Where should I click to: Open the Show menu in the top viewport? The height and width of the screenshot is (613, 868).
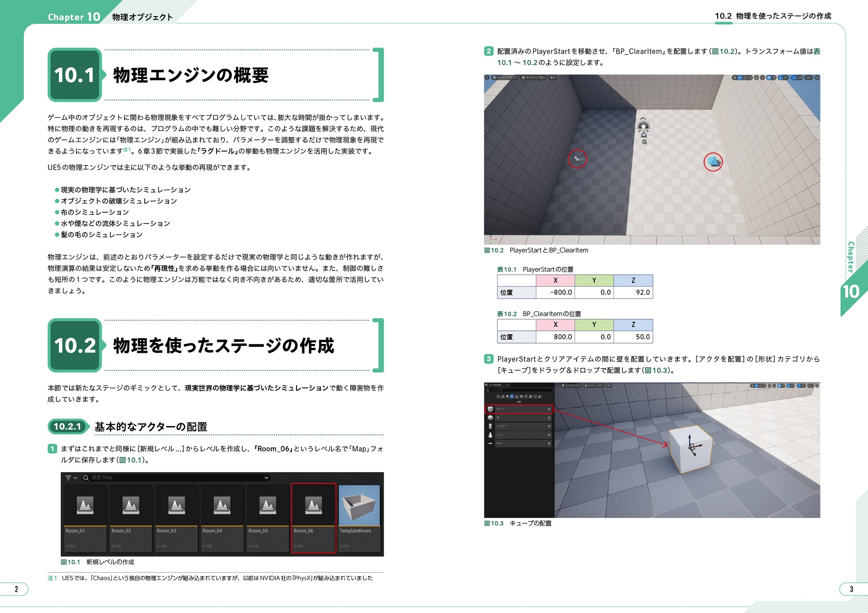coord(552,77)
